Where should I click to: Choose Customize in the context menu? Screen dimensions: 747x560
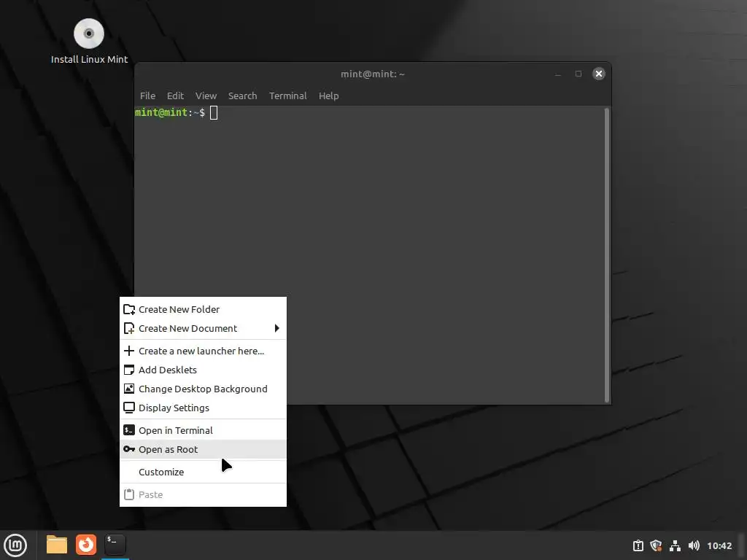pos(203,472)
